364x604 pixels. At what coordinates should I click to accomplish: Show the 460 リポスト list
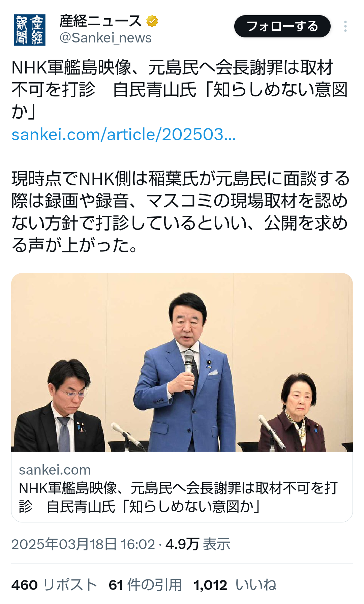pos(55,585)
